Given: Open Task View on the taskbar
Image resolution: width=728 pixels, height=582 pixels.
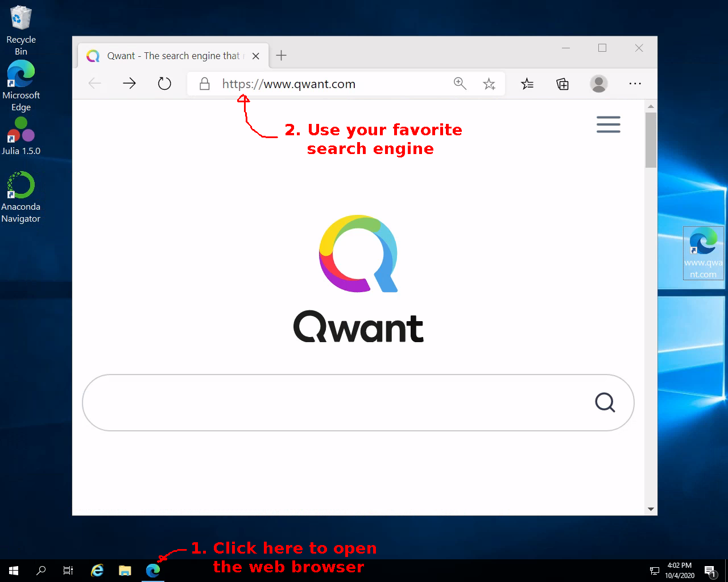Looking at the screenshot, I should pyautogui.click(x=68, y=571).
